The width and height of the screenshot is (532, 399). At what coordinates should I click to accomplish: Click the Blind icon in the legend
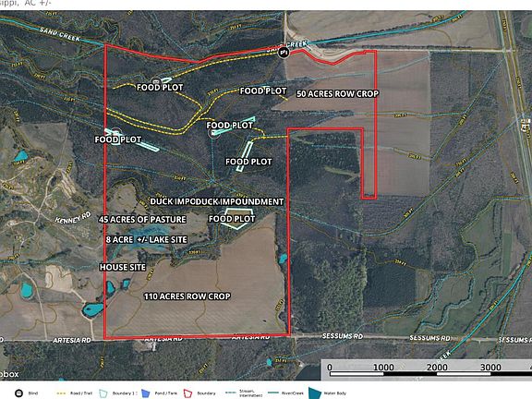click(19, 393)
